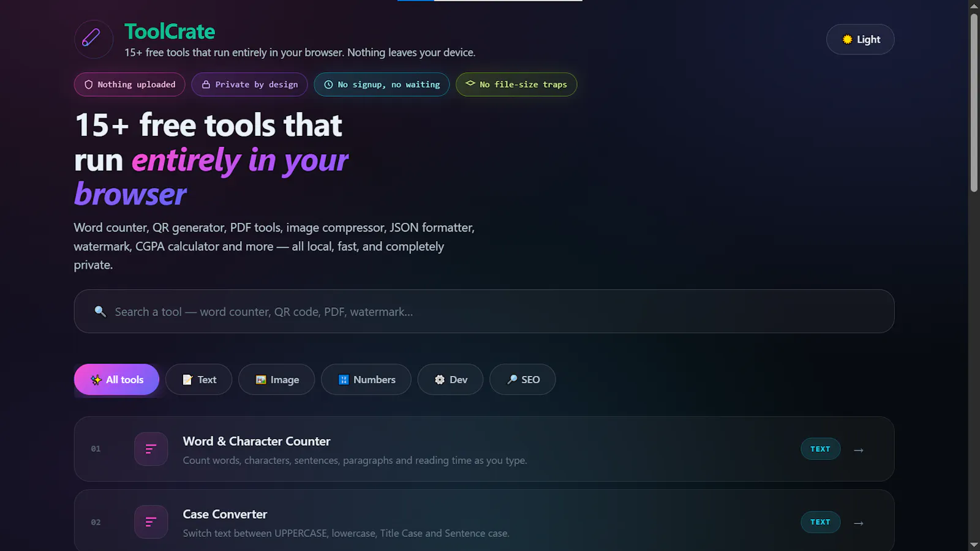Filter tools by SEO category

coord(522,380)
